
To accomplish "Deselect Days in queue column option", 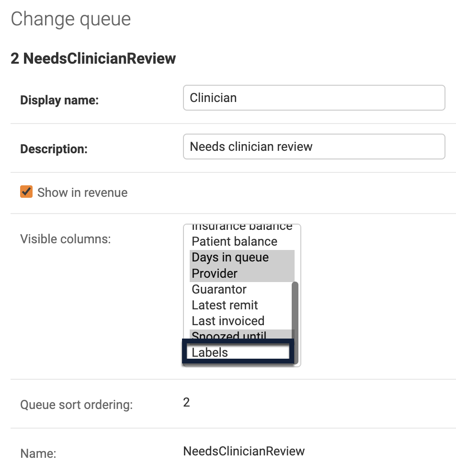I will (242, 258).
